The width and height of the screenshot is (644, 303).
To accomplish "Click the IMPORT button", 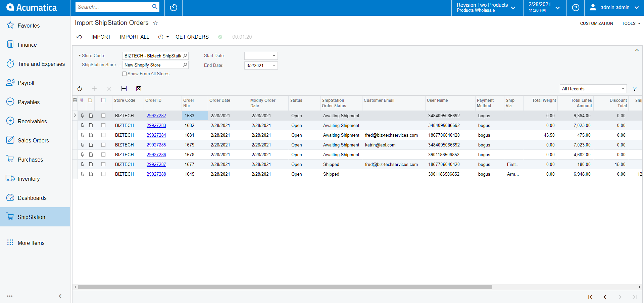I will pos(101,37).
